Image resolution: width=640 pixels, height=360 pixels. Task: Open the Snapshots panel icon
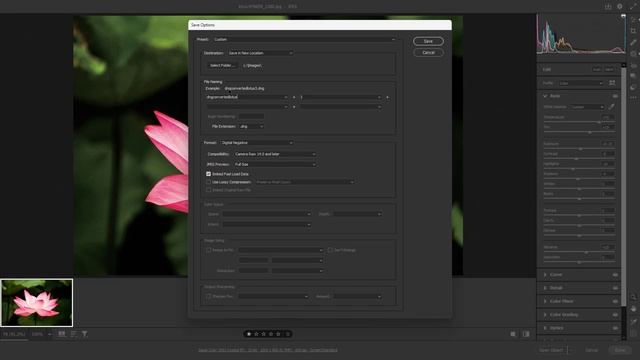pos(633,76)
